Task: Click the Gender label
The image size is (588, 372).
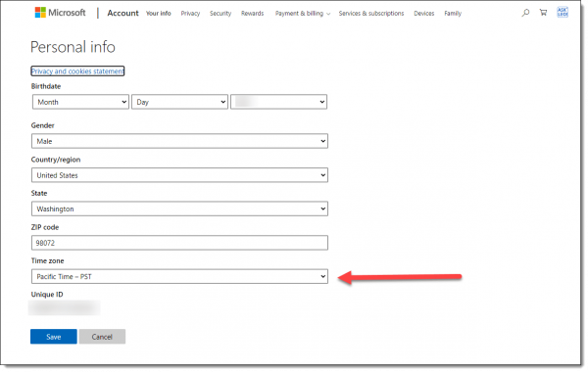Action: 43,125
